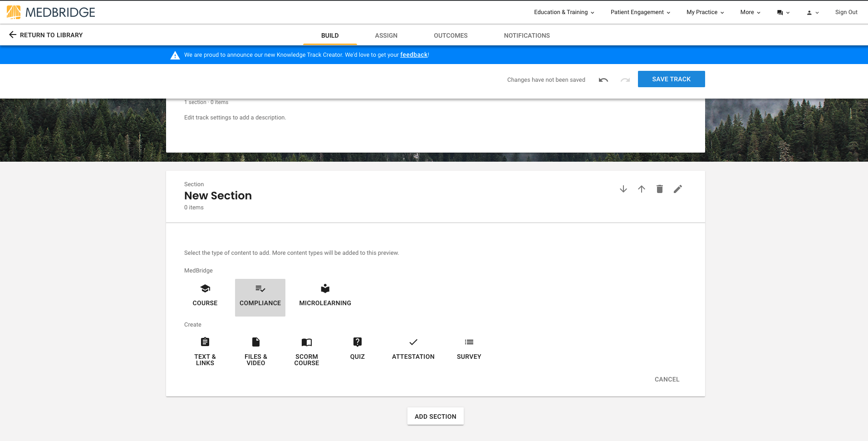Open the My Practice dropdown
This screenshot has width=868, height=441.
click(704, 12)
